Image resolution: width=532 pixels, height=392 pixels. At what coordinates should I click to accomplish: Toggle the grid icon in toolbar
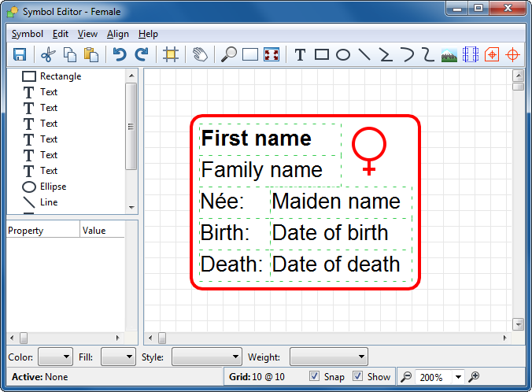[x=169, y=54]
